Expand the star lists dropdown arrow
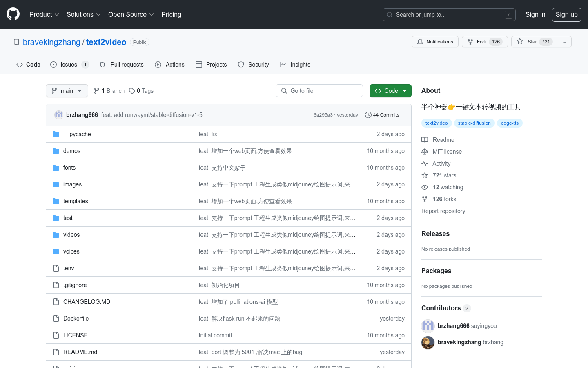This screenshot has width=588, height=368. tap(565, 42)
